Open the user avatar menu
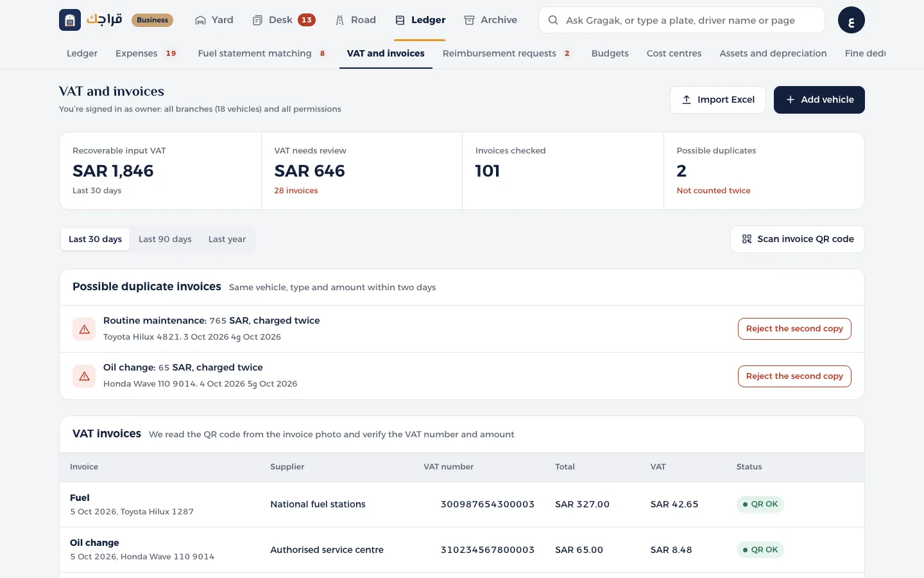 point(851,20)
